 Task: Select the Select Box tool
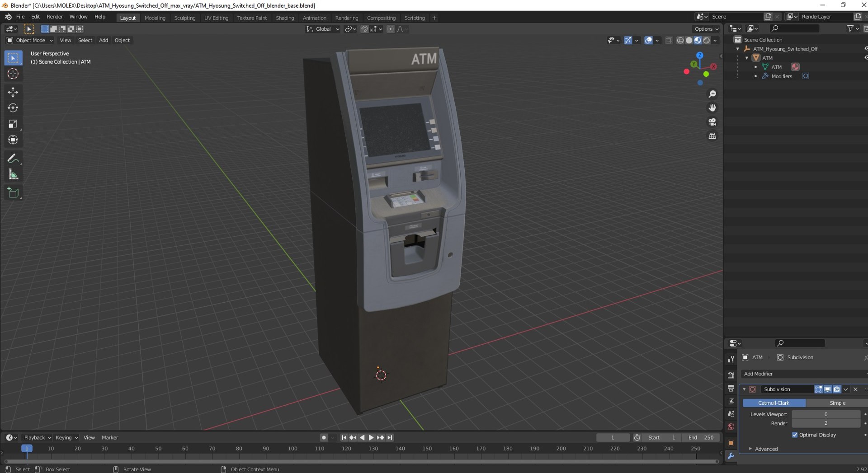[13, 58]
